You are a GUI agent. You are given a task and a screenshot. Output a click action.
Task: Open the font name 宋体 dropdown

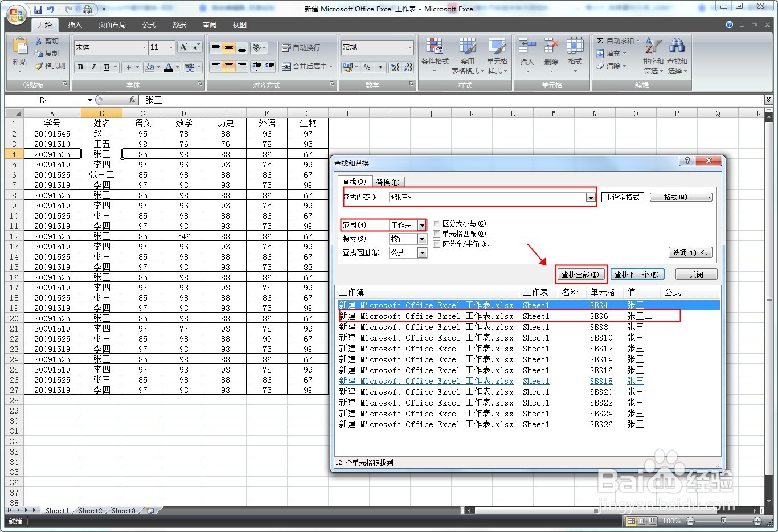tap(144, 47)
